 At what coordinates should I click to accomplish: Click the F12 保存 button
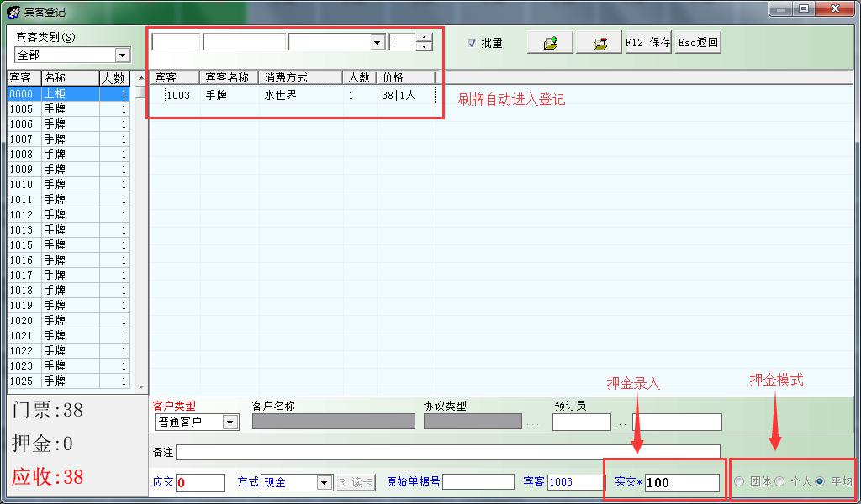click(648, 42)
